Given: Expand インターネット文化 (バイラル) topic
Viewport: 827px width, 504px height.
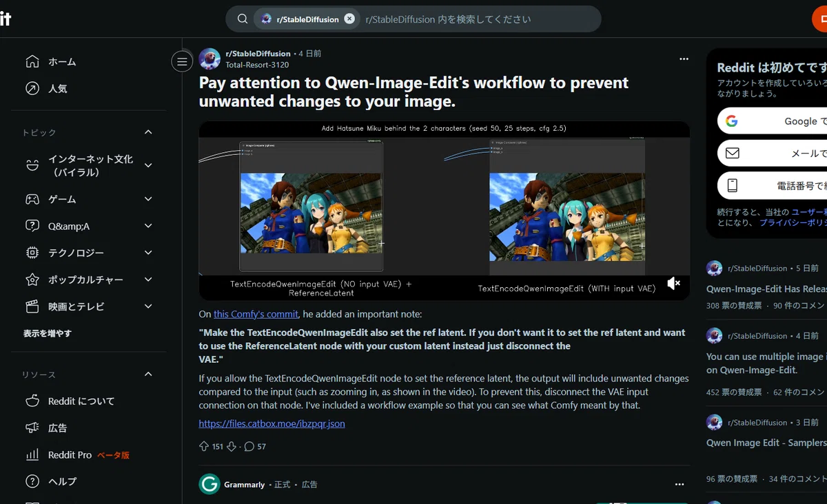Looking at the screenshot, I should tap(148, 165).
